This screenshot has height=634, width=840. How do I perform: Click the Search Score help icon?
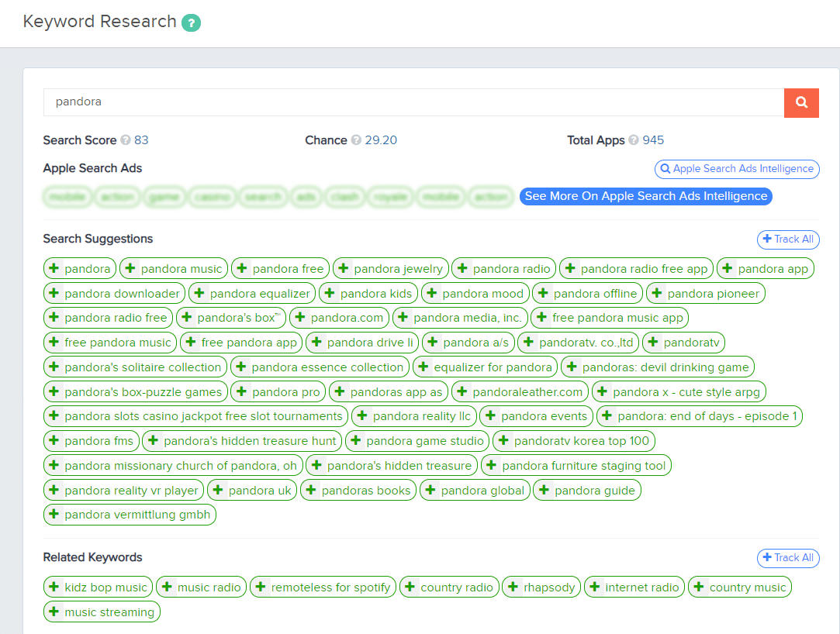(x=126, y=140)
